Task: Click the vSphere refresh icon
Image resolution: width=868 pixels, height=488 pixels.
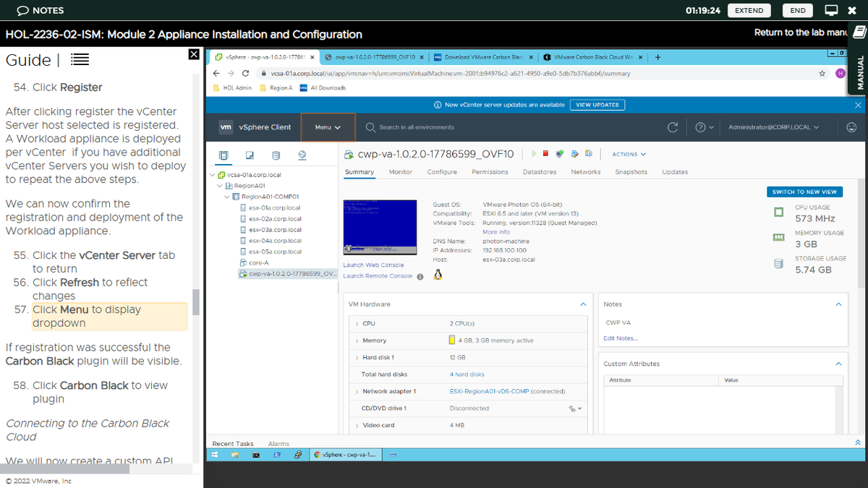Action: 672,127
